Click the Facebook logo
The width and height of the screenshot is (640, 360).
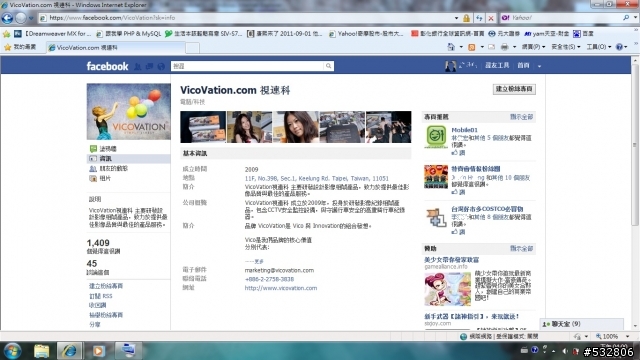pos(107,66)
